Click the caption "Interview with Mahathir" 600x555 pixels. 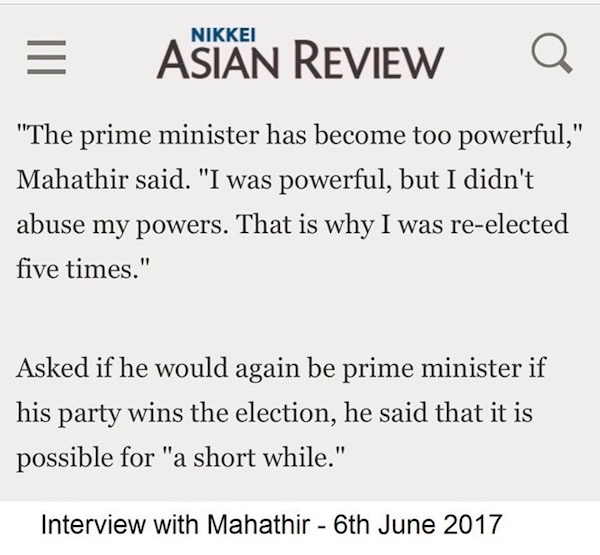pos(175,524)
